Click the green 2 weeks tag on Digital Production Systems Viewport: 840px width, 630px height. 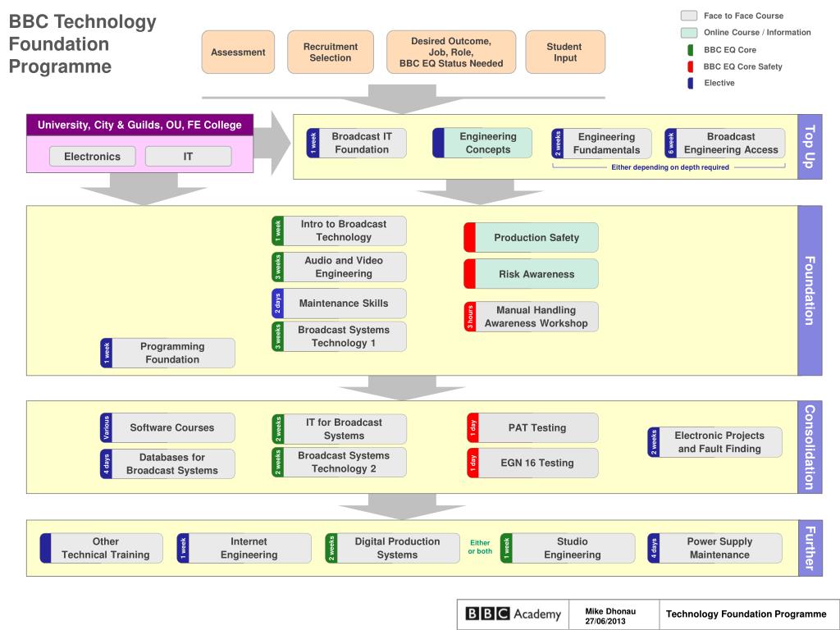[x=331, y=548]
